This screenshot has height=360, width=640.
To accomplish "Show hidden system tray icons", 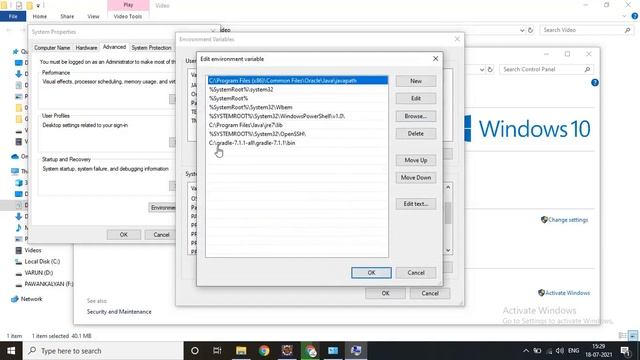I will [x=526, y=351].
